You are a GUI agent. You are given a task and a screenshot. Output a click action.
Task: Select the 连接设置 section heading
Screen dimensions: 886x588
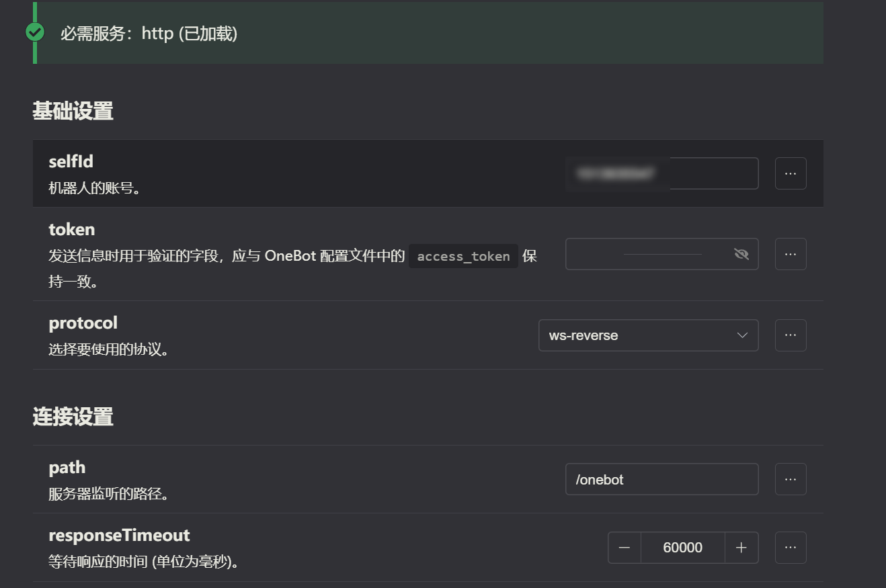tap(73, 417)
